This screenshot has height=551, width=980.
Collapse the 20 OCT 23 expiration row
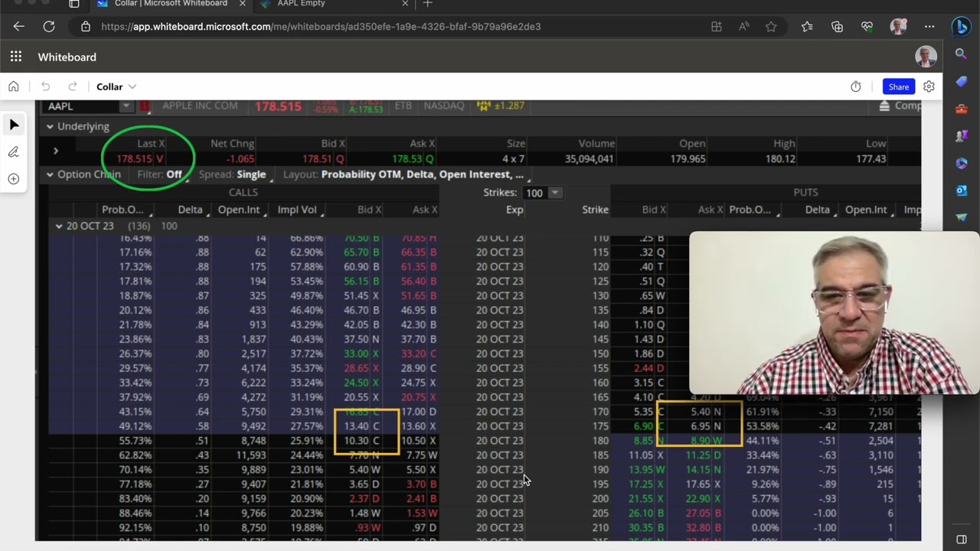click(59, 227)
